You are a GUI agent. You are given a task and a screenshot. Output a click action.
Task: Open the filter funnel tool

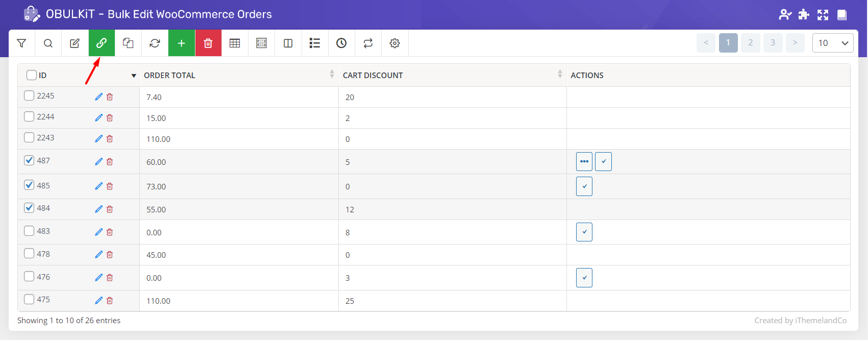21,43
